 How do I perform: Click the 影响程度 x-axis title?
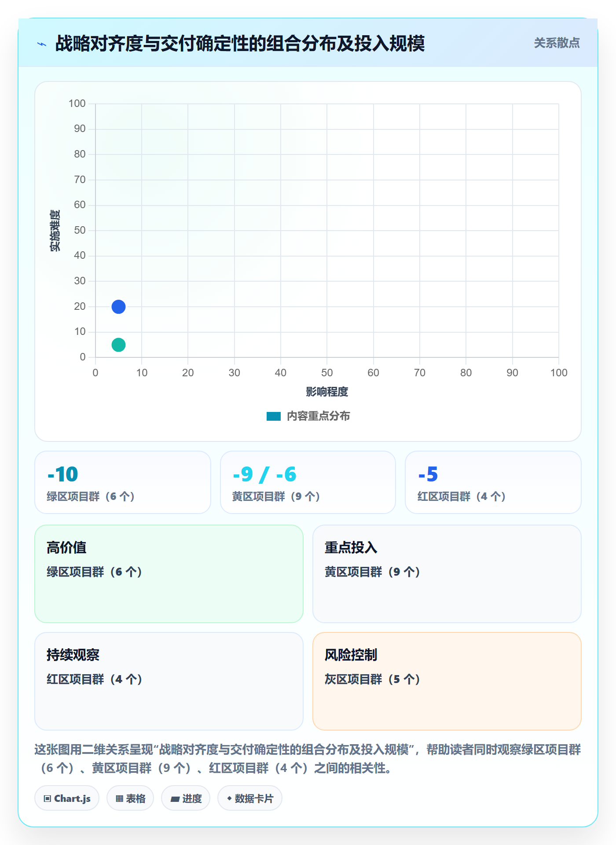[327, 392]
